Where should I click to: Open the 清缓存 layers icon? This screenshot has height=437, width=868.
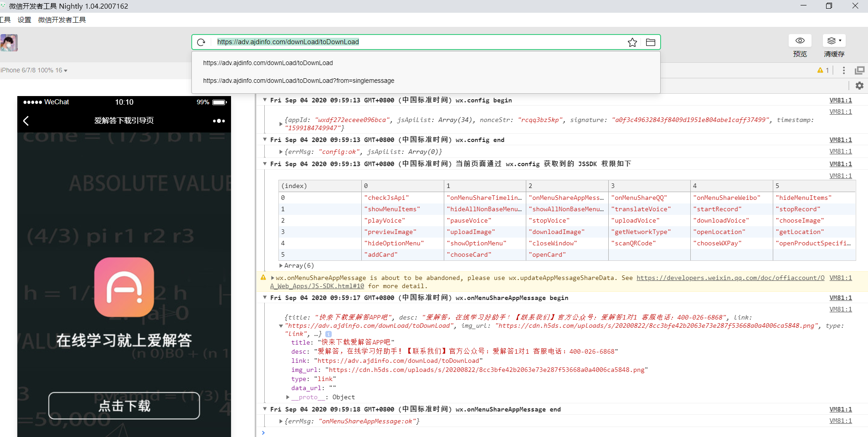[x=834, y=41]
